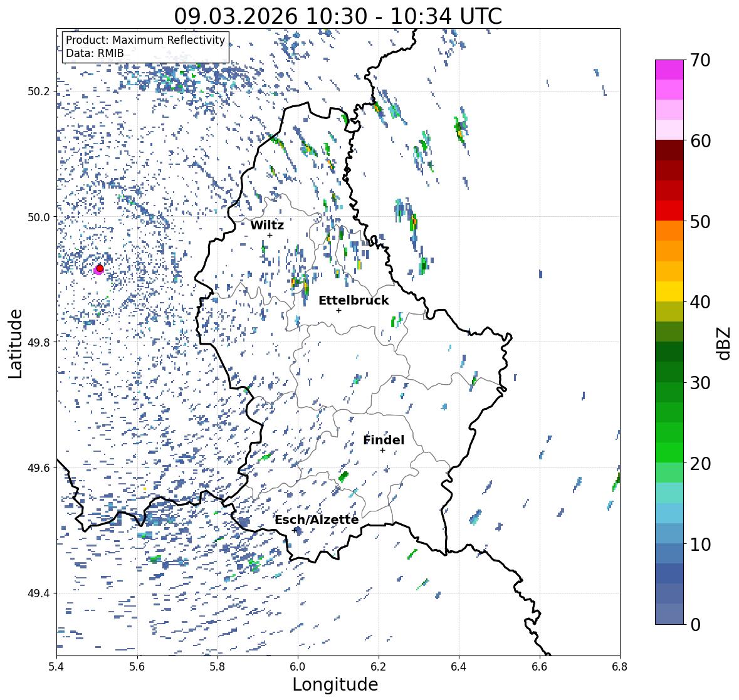Screen dimensions: 739x700
Task: Select the Ettelbruck city label
Action: (x=354, y=301)
